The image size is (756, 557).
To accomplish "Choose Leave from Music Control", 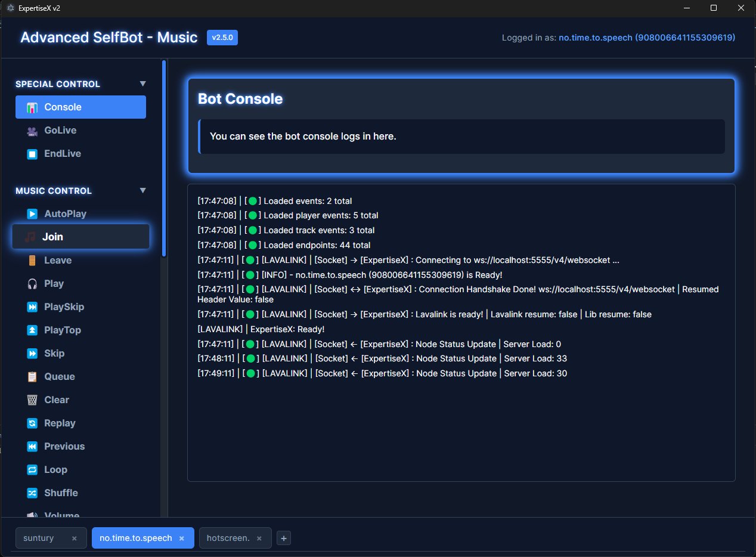I will tap(80, 261).
